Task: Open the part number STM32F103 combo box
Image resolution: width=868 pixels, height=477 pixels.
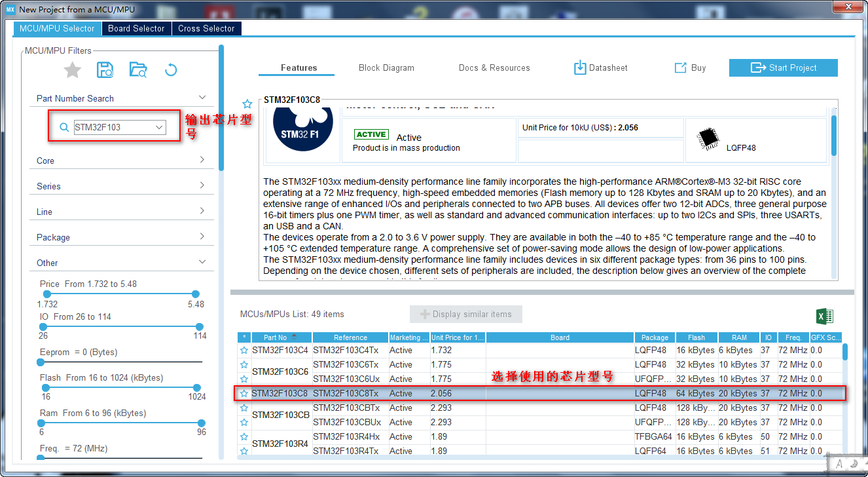Action: pos(120,127)
